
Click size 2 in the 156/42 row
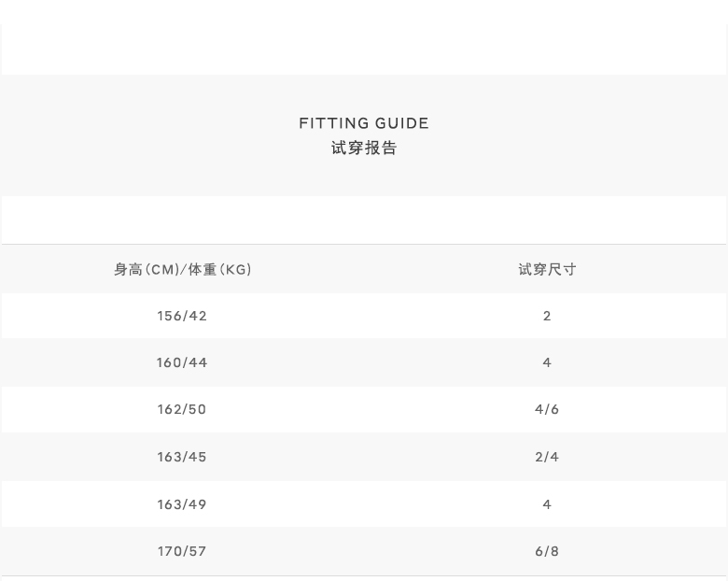point(547,316)
